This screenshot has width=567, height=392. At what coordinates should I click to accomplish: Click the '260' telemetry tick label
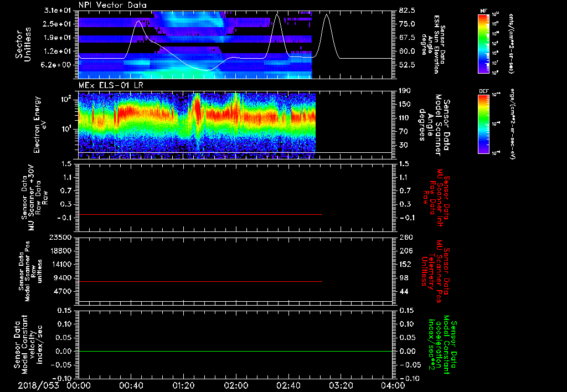(x=405, y=238)
